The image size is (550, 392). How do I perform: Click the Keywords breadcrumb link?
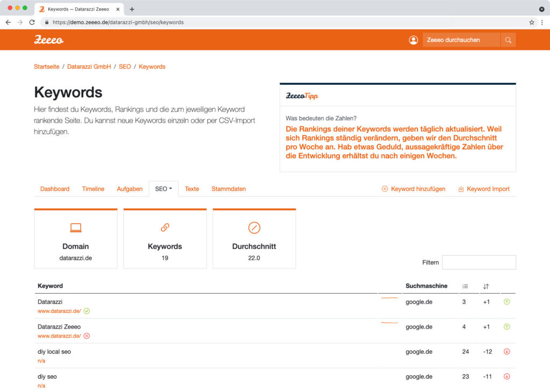coord(152,67)
